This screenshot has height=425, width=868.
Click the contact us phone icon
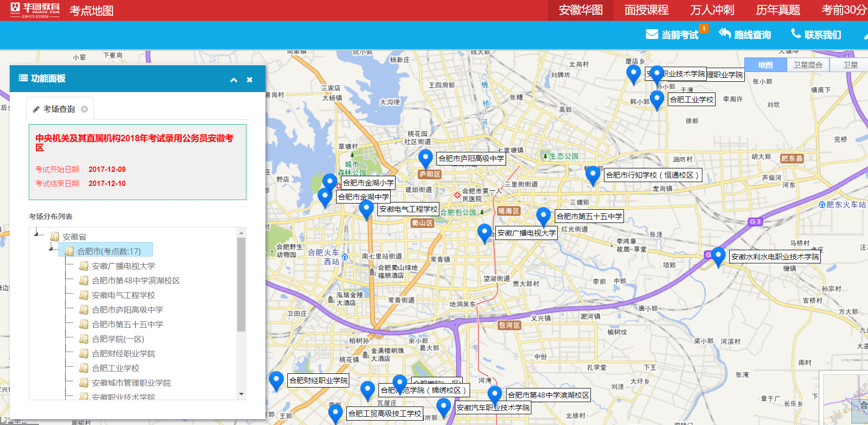[x=796, y=33]
